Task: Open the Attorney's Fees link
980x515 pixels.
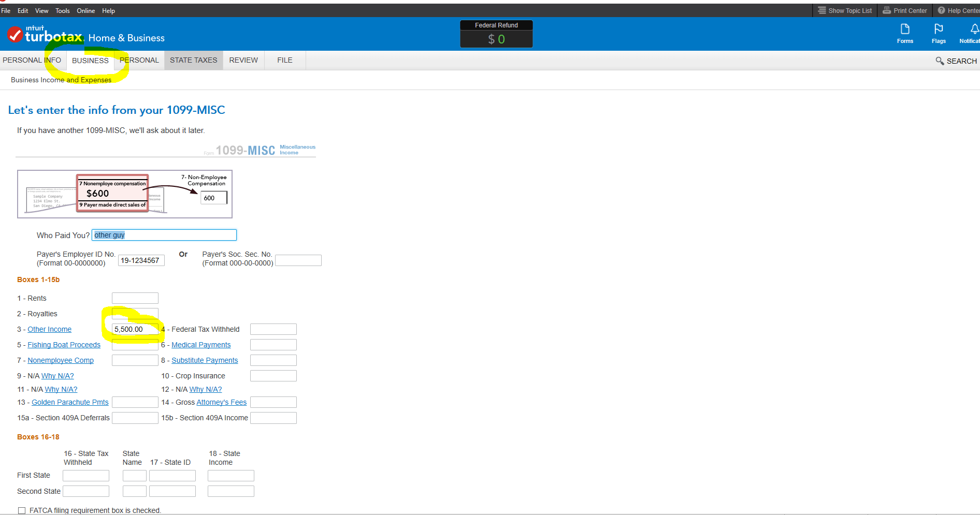Action: (222, 402)
